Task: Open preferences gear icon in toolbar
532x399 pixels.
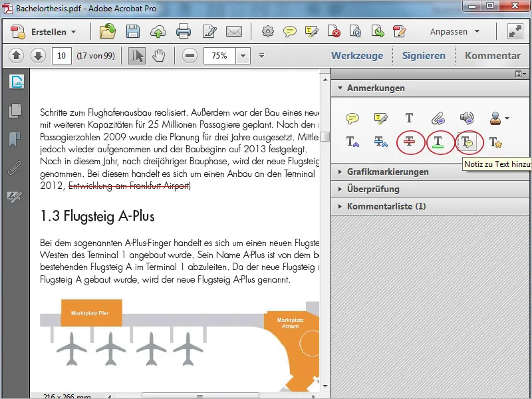Action: [x=268, y=31]
